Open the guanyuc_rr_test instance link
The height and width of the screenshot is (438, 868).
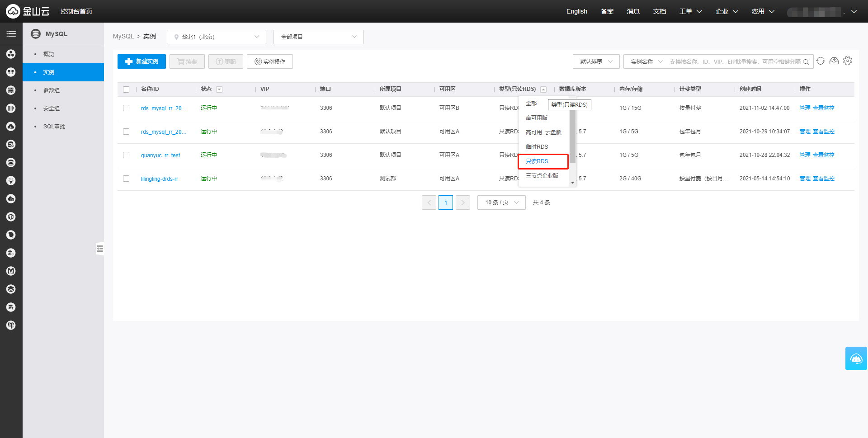click(x=160, y=155)
